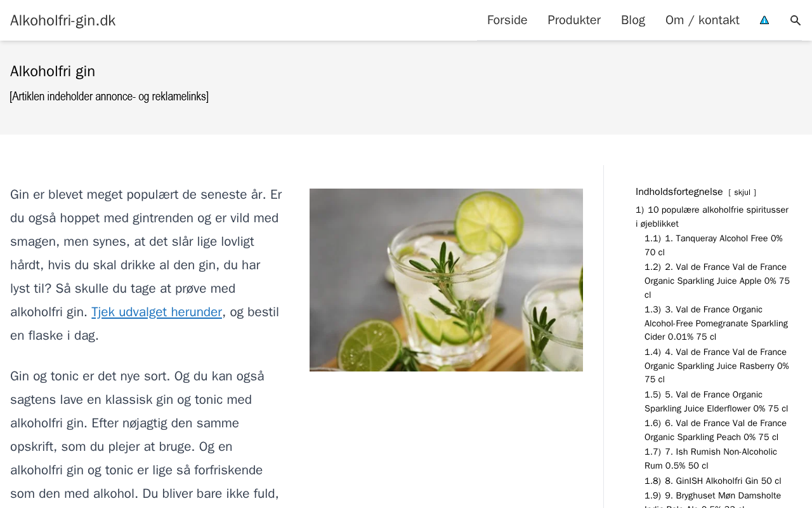This screenshot has width=812, height=508.
Task: Open the search magnifier icon
Action: pos(796,20)
